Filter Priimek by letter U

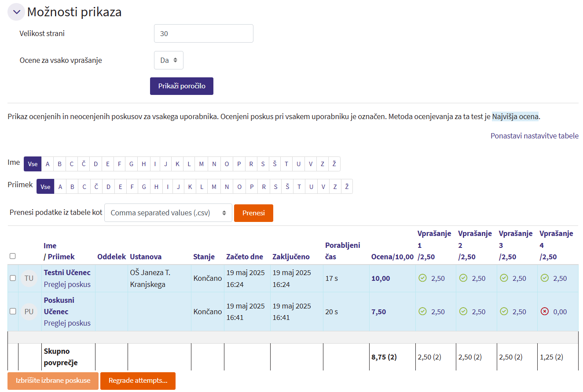click(311, 187)
